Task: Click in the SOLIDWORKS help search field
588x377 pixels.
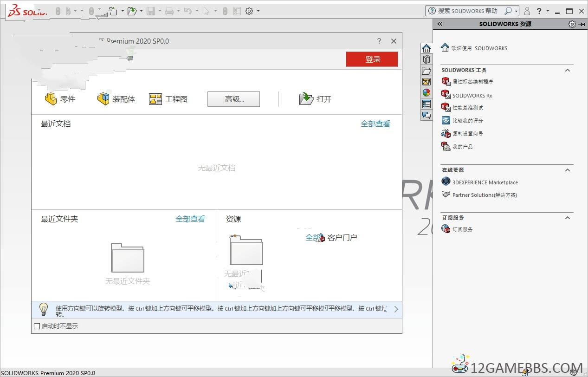Action: (469, 11)
